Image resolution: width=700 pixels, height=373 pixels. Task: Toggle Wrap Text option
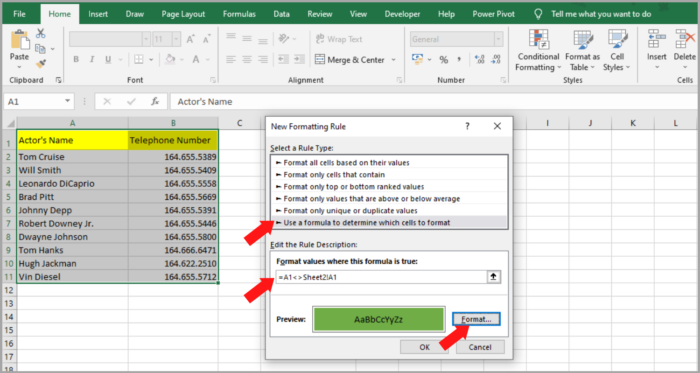(339, 39)
